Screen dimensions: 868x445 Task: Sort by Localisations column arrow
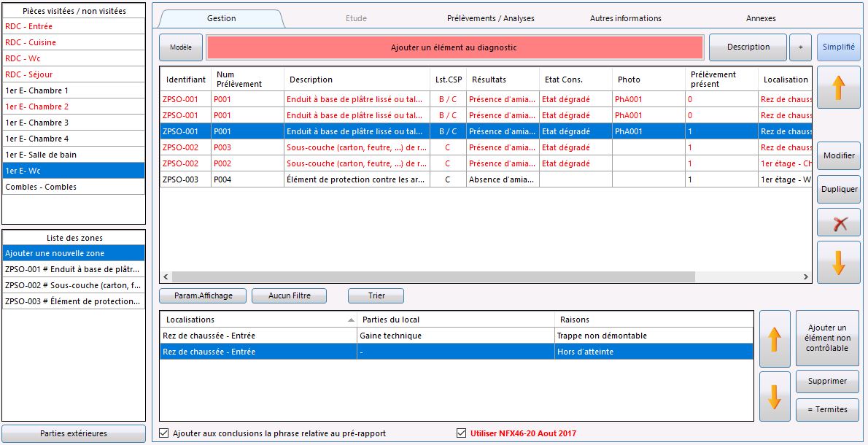click(351, 320)
